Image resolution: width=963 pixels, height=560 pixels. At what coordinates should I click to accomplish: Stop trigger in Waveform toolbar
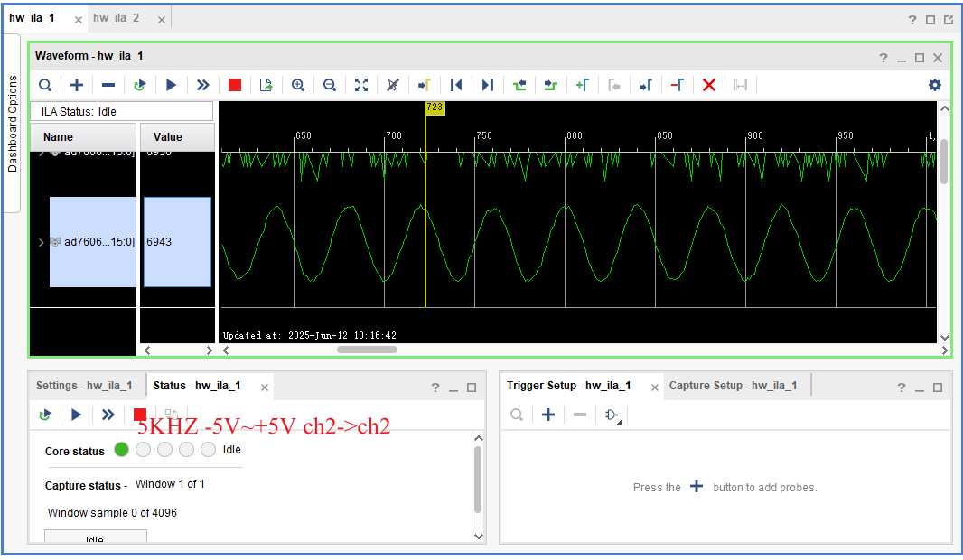click(235, 85)
